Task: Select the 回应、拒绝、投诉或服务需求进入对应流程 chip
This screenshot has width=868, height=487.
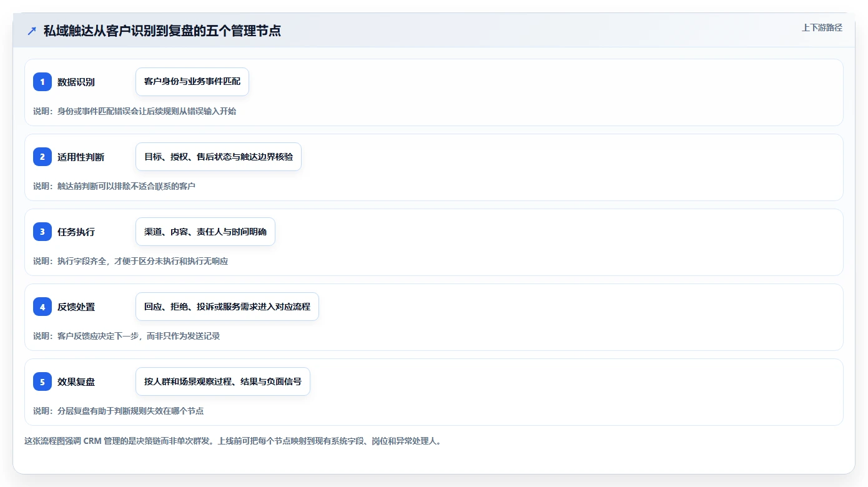Action: [x=227, y=307]
